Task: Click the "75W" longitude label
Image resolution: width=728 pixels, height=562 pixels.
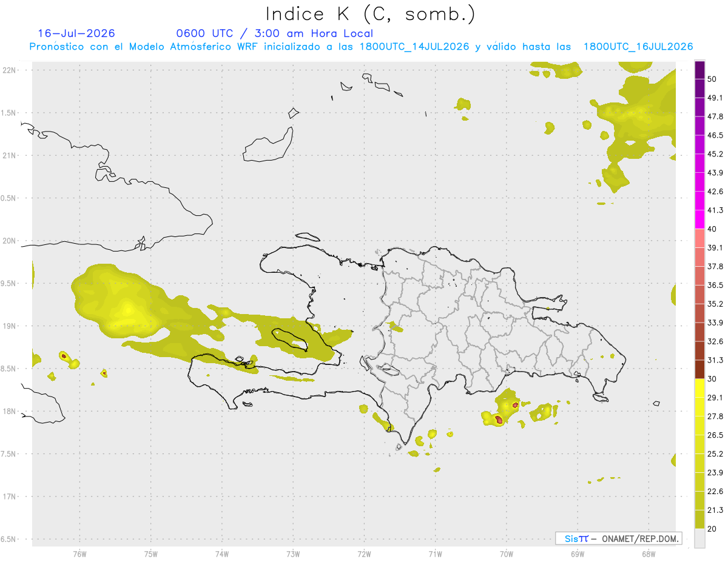Action: pyautogui.click(x=151, y=555)
